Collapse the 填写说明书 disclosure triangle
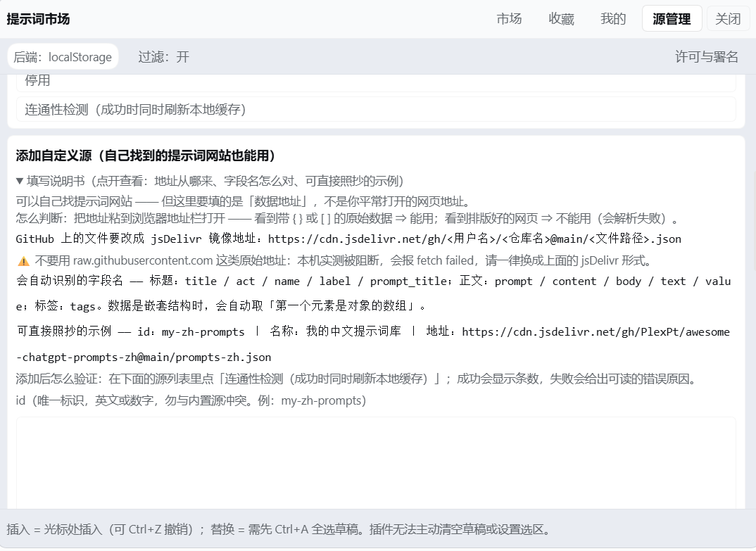Viewport: 756px width, 551px height. tap(20, 182)
